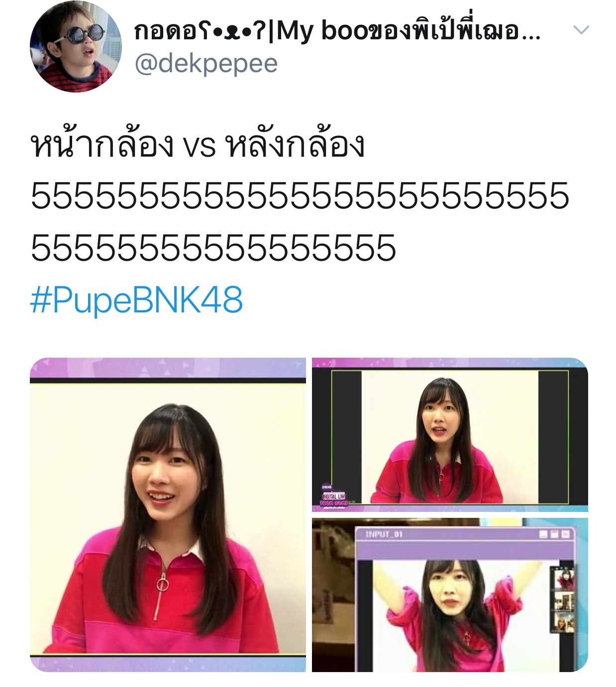Open the #PupeBNK48 hashtag
This screenshot has width=616, height=687.
(x=136, y=300)
